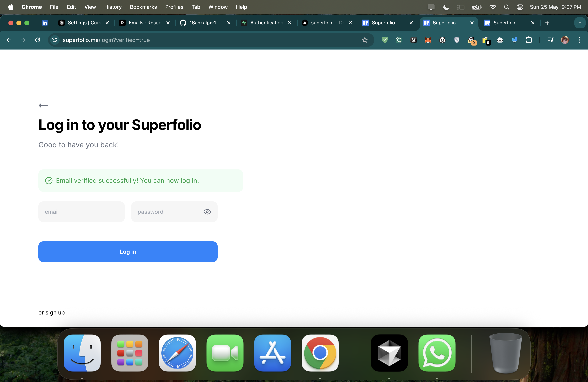Open the media controls icon
This screenshot has width=588, height=382.
point(550,40)
